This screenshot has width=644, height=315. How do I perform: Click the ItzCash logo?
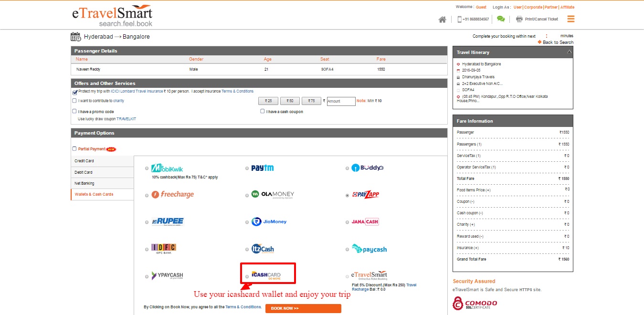pyautogui.click(x=263, y=249)
